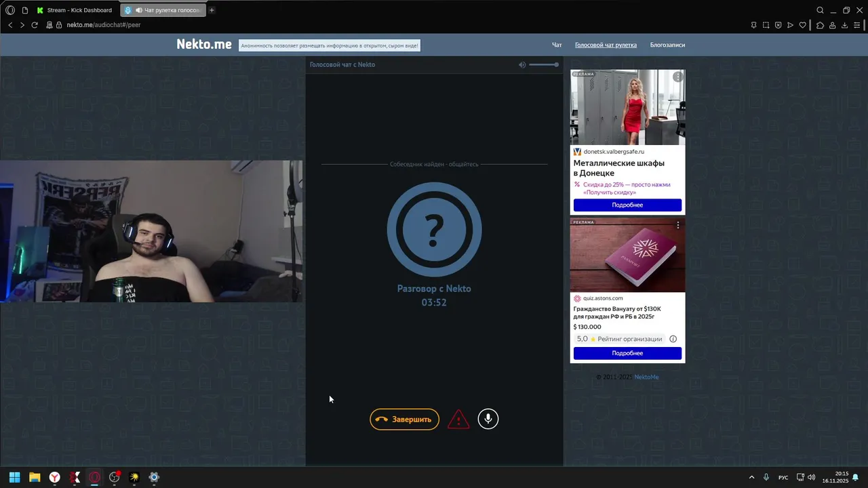Click rating info icon in Vanuatu ad
The height and width of the screenshot is (488, 868).
(673, 339)
